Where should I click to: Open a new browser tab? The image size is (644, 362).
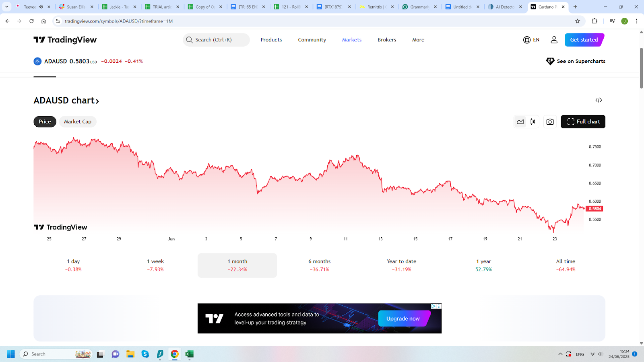[575, 7]
